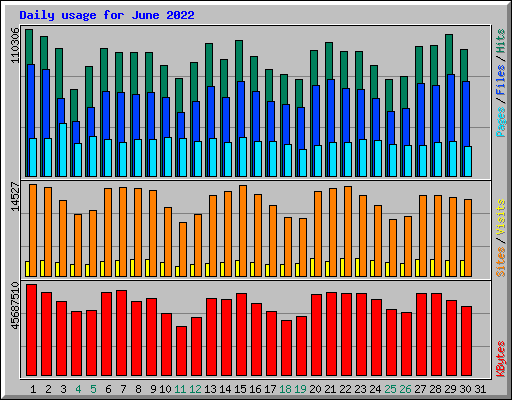Click the 110306 hits axis value

click(x=15, y=45)
